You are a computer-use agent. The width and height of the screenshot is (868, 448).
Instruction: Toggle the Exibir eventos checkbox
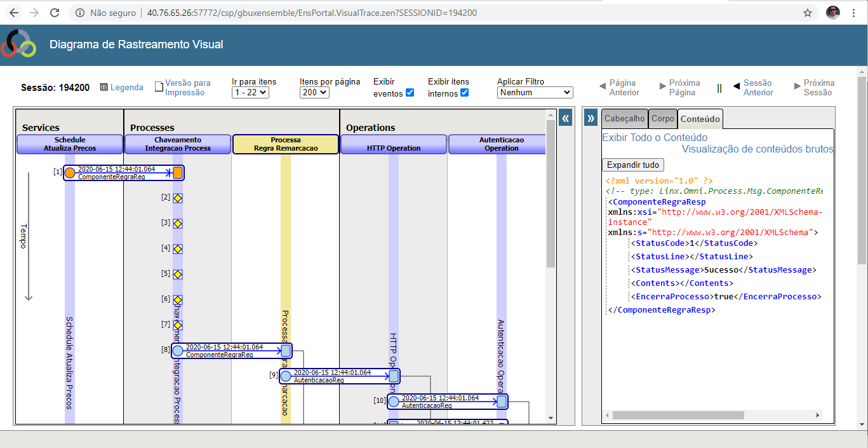(x=410, y=93)
